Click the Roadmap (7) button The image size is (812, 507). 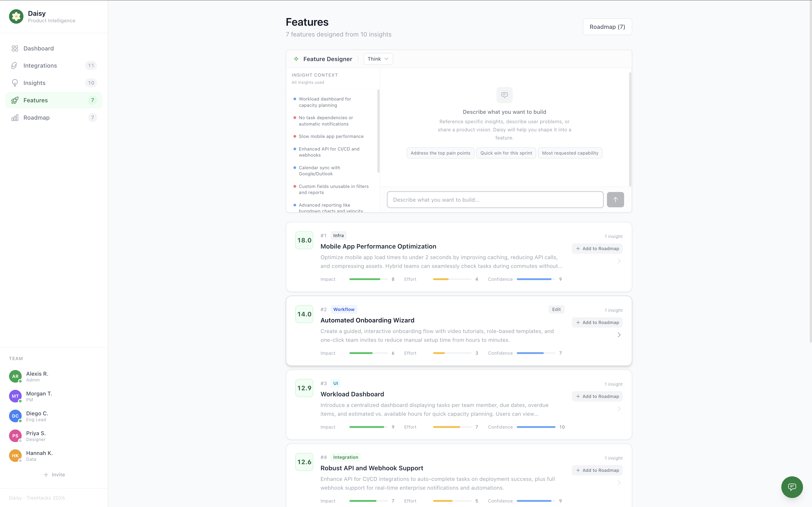pos(607,27)
